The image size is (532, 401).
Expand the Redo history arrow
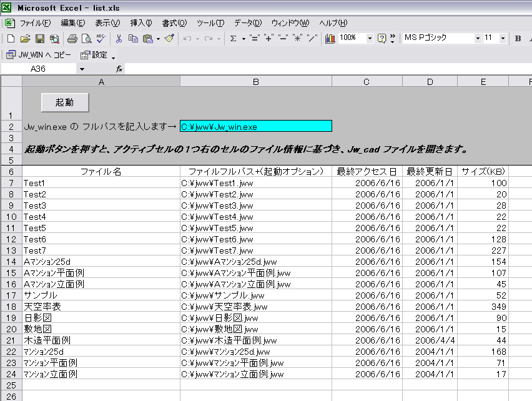[219, 39]
